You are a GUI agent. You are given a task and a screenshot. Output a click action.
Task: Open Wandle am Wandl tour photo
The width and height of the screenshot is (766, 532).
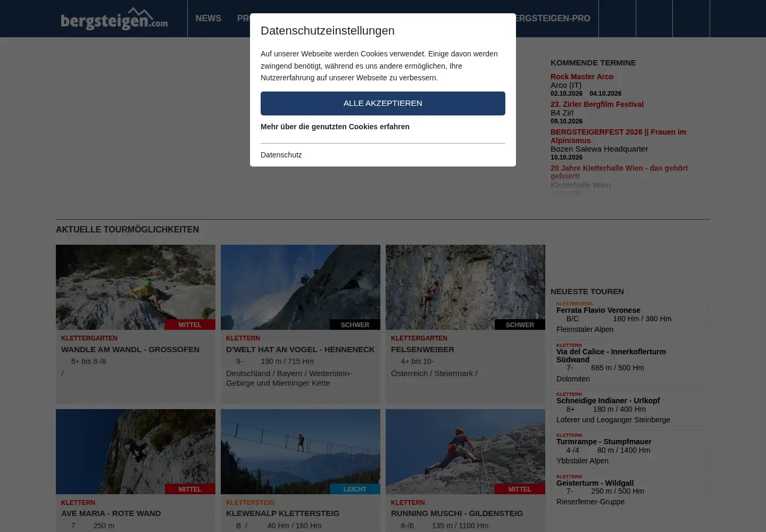pyautogui.click(x=136, y=287)
